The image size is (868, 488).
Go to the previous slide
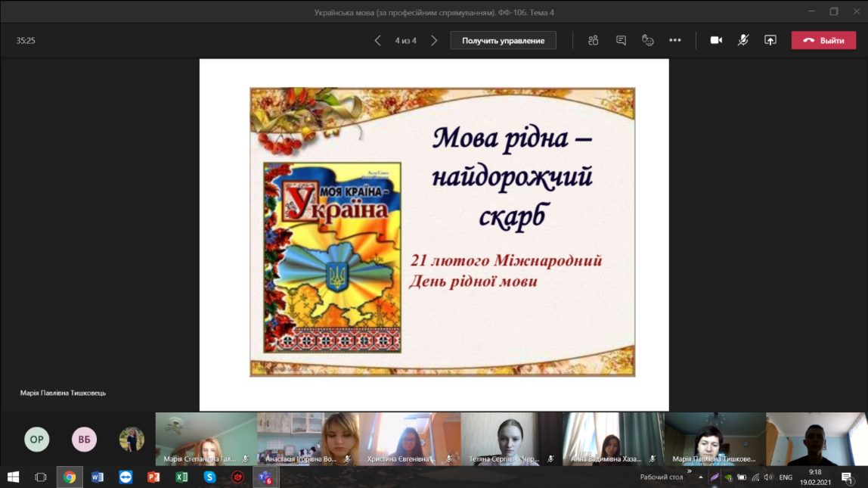[x=378, y=40]
